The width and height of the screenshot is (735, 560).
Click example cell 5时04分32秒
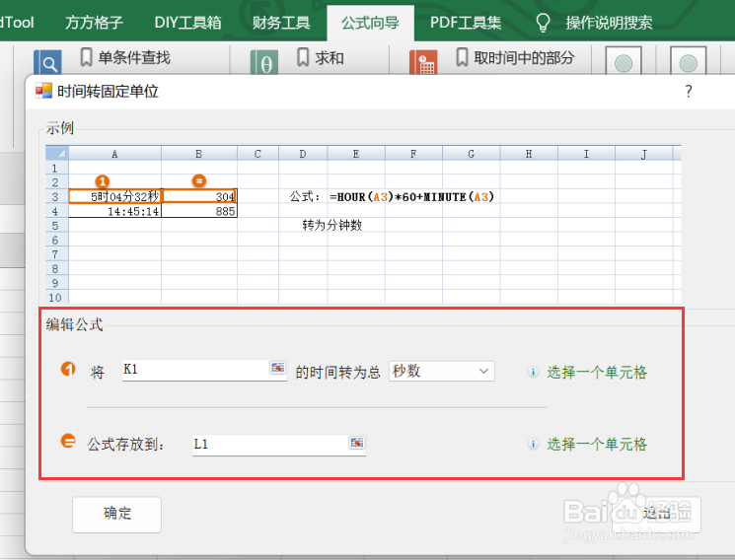click(114, 196)
